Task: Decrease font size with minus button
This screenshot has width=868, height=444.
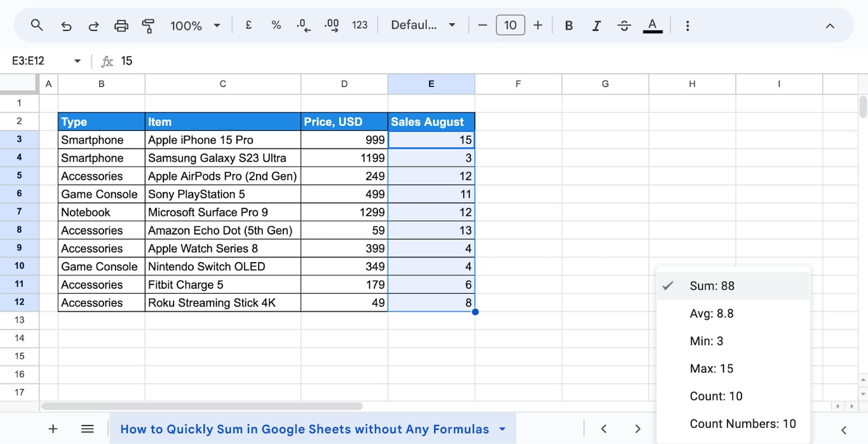Action: (x=482, y=25)
